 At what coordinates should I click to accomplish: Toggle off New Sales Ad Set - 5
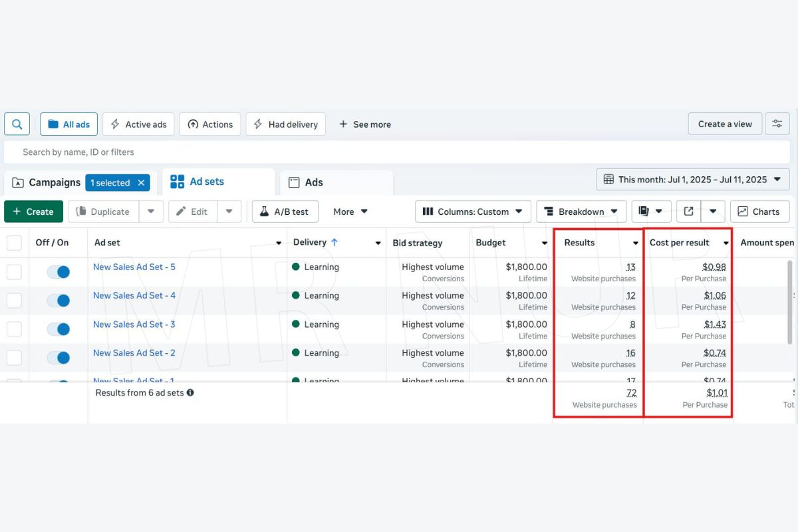(x=59, y=271)
